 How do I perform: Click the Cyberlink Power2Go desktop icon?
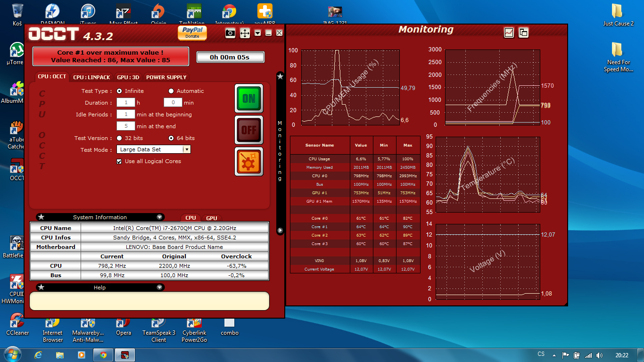[194, 329]
